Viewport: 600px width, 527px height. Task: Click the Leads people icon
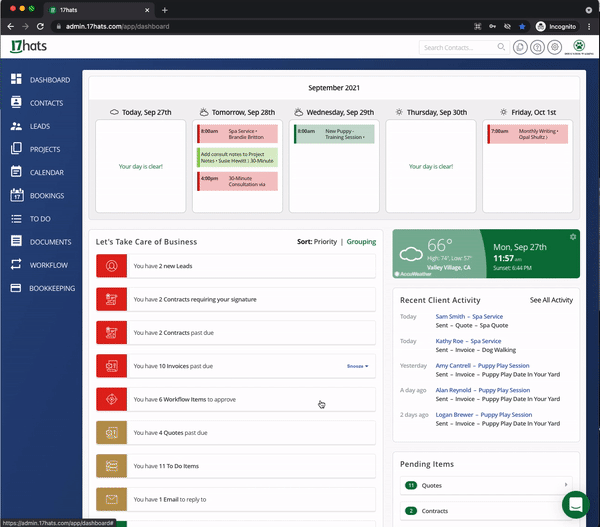point(16,126)
